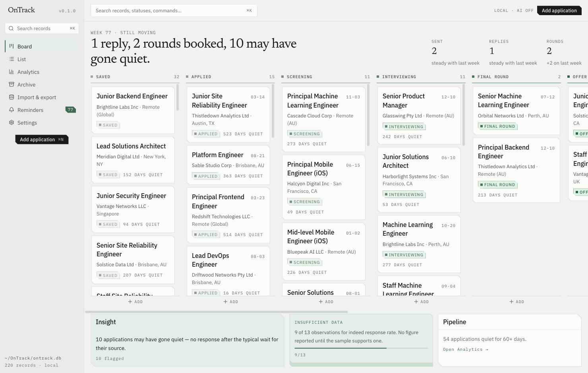Focus the sidebar Search records field

[42, 29]
